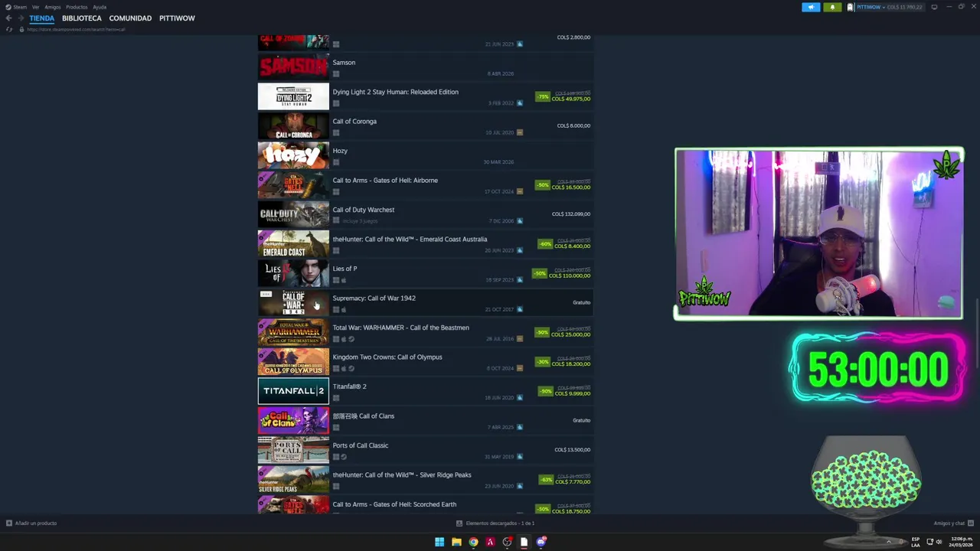Open the Amigos menu

pos(53,7)
